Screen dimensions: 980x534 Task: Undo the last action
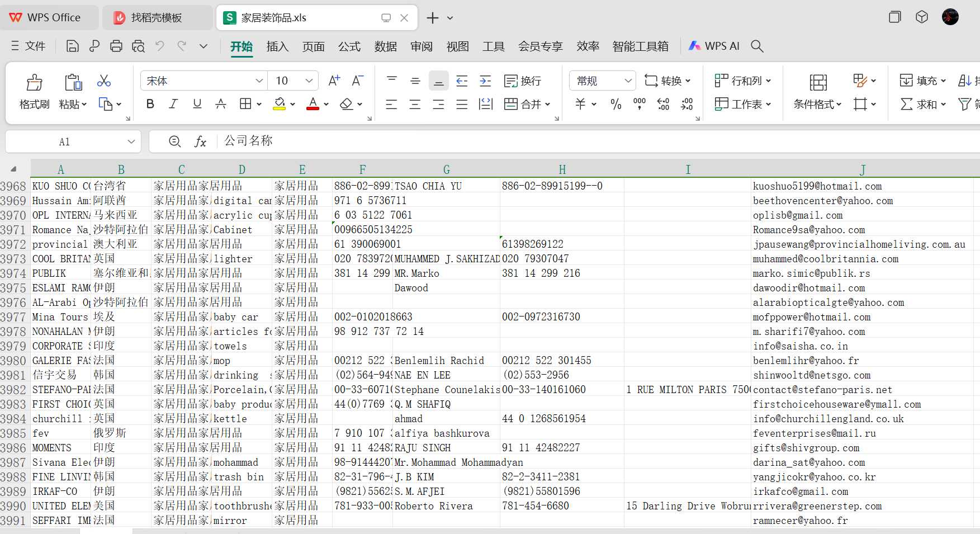click(x=160, y=46)
